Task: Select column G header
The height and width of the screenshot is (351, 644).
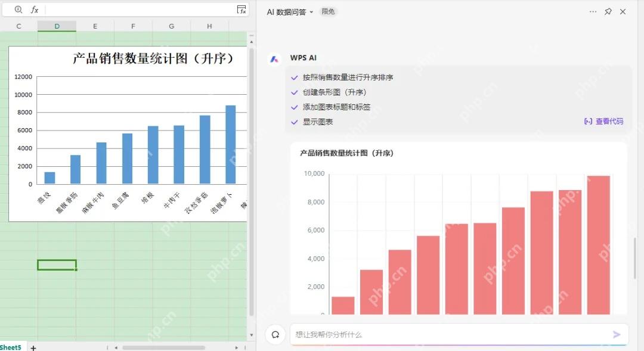Action: click(x=171, y=26)
